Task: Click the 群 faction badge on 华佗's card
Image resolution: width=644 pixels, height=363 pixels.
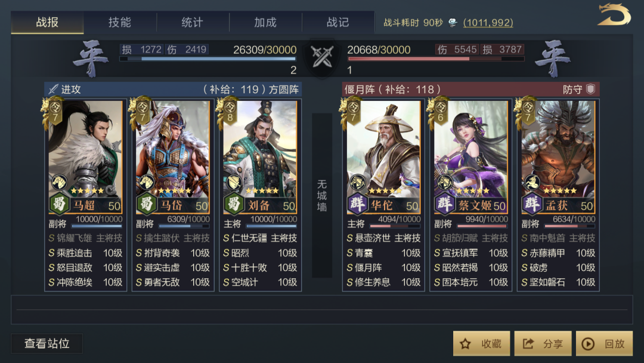Action: coord(357,204)
